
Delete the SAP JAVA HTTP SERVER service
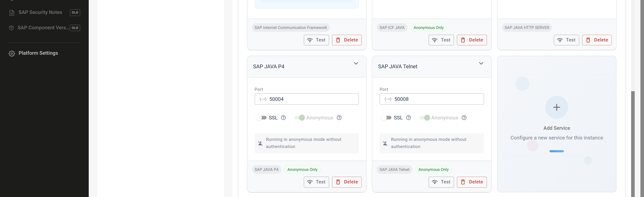pyautogui.click(x=597, y=40)
